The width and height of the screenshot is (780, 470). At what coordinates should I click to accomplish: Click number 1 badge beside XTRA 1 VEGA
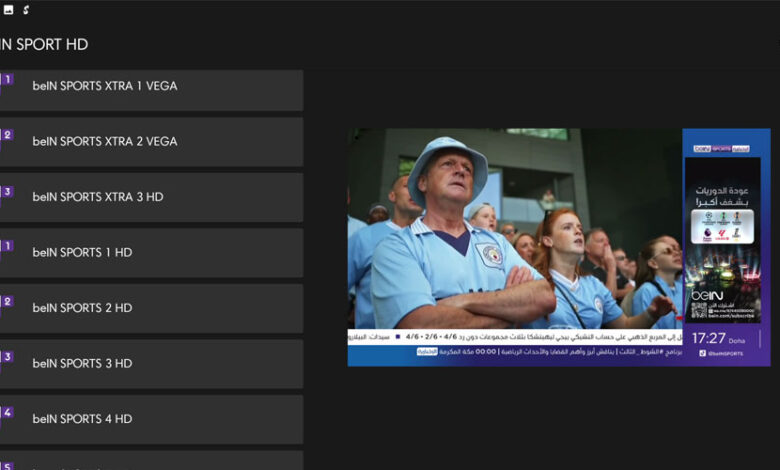(6, 80)
